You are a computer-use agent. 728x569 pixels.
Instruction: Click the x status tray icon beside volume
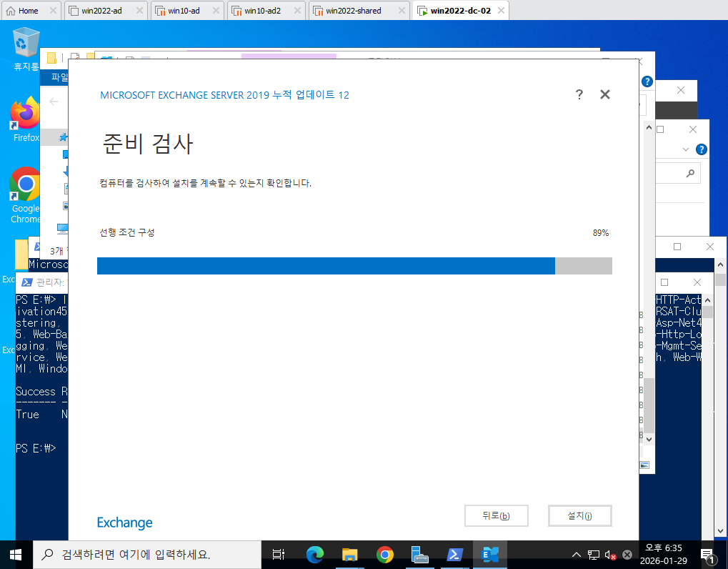click(x=627, y=555)
